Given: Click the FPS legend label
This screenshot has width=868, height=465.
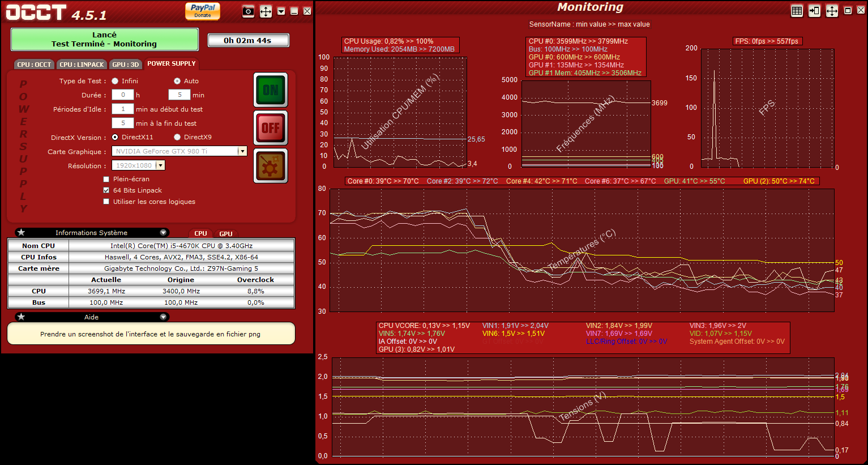Looking at the screenshot, I should [x=767, y=41].
